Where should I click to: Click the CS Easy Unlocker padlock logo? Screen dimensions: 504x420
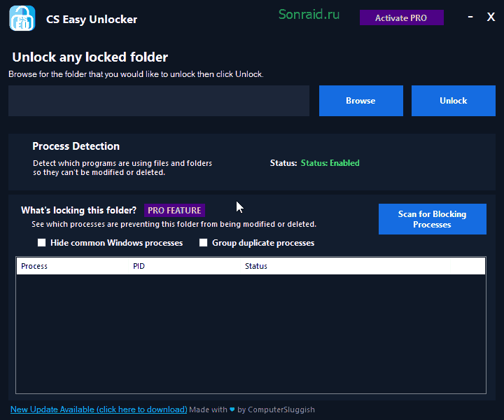point(22,18)
